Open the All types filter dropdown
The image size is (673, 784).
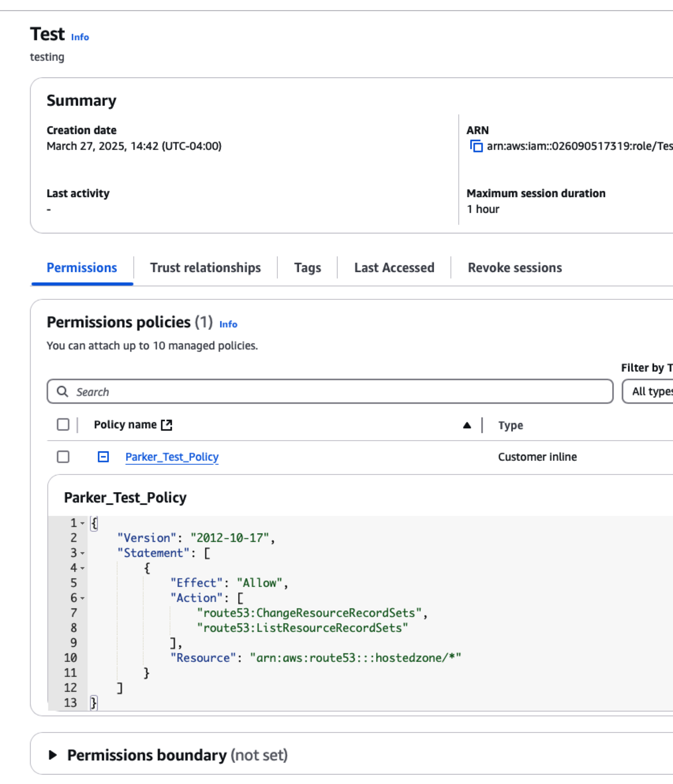(647, 391)
